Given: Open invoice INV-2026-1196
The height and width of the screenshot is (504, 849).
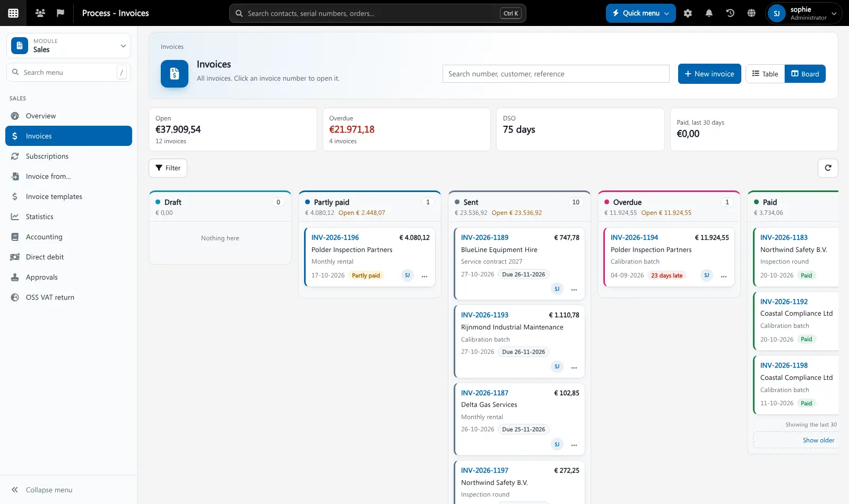Looking at the screenshot, I should click(x=335, y=238).
